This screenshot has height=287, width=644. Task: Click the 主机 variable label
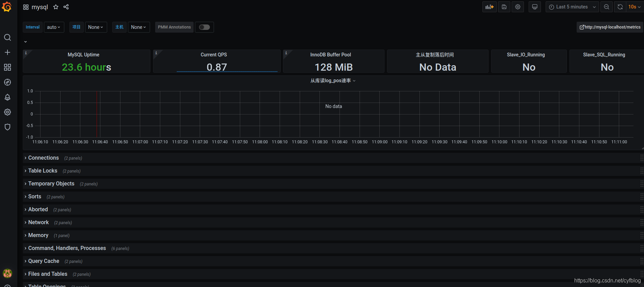point(119,27)
